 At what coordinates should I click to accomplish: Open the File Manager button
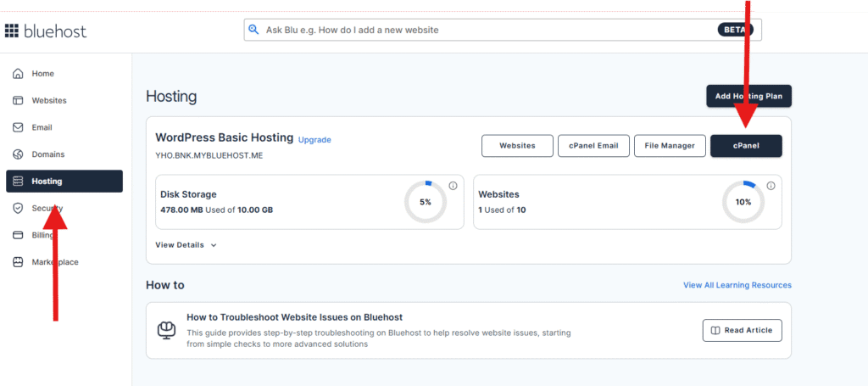coord(670,146)
